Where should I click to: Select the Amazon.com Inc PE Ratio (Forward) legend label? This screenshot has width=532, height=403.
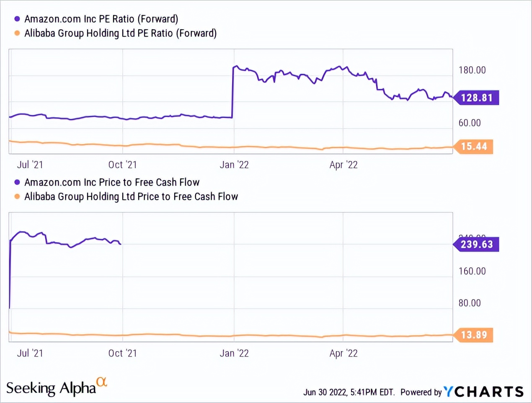point(101,19)
